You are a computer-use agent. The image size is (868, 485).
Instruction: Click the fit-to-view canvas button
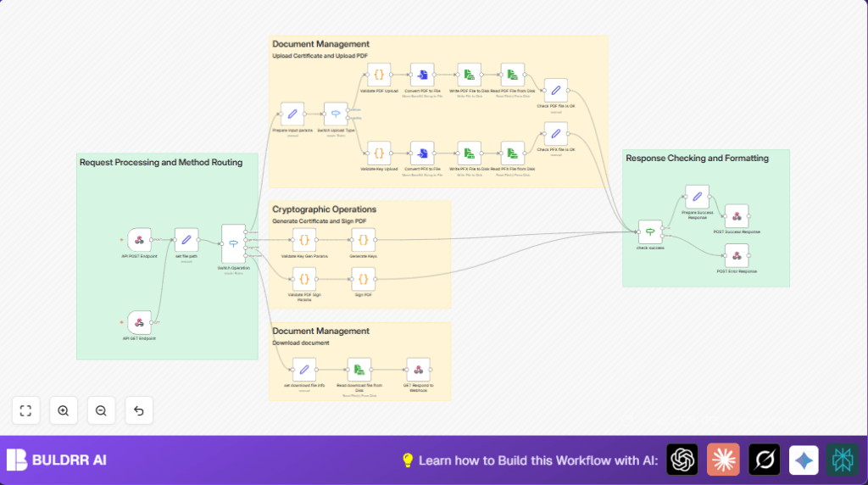point(25,411)
